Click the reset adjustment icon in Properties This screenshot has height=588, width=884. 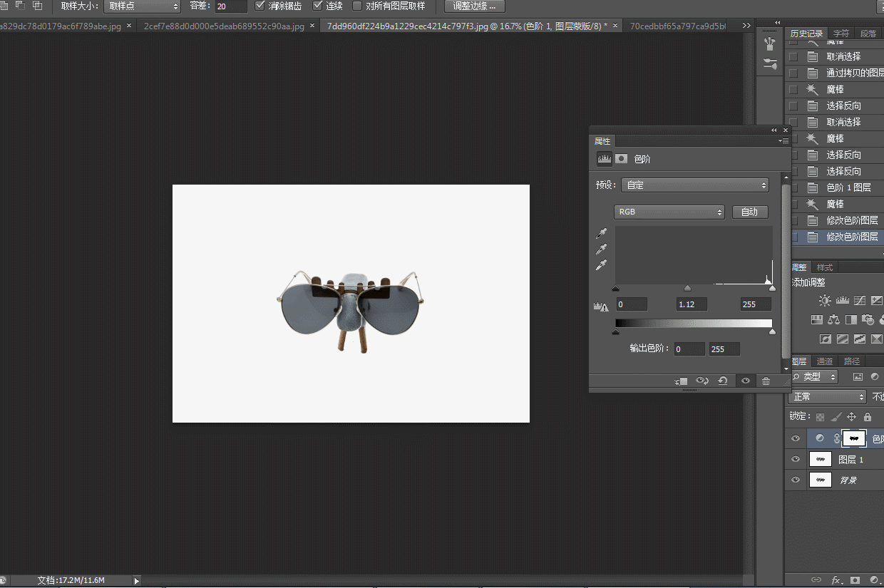(723, 381)
